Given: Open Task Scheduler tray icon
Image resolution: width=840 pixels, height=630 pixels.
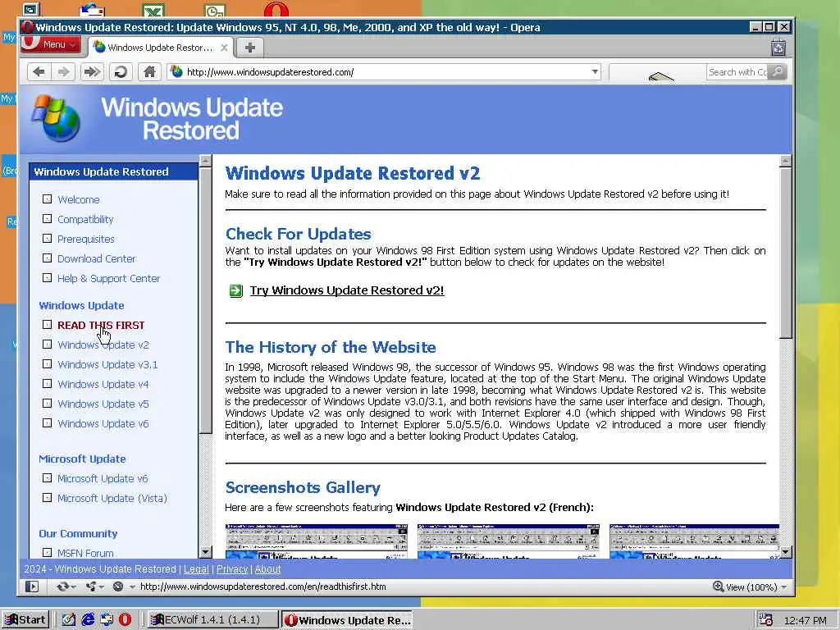Looking at the screenshot, I should pyautogui.click(x=766, y=620).
